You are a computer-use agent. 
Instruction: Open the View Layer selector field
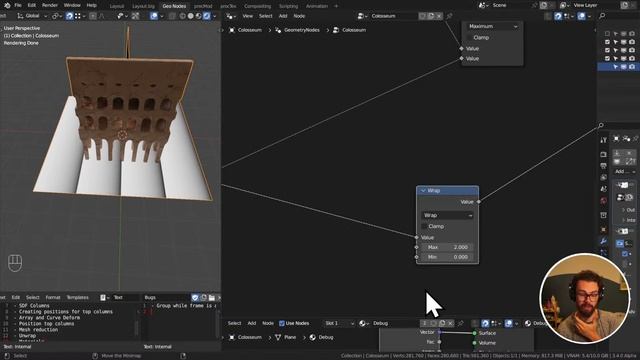tap(592, 5)
